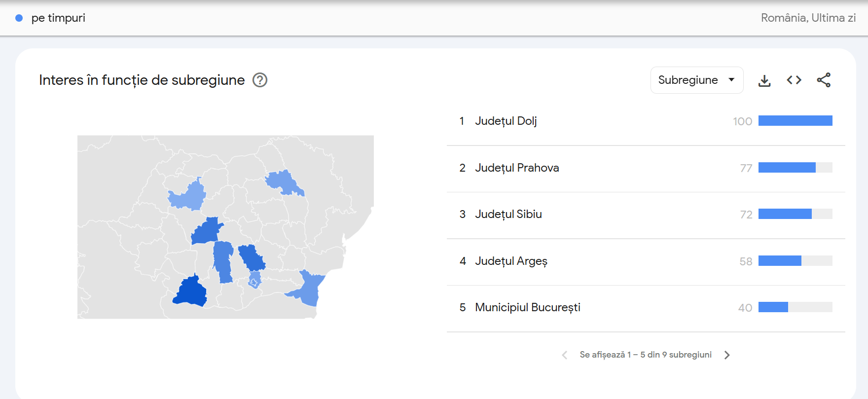Click the București 40 interest bar
This screenshot has width=868, height=399.
pos(773,307)
